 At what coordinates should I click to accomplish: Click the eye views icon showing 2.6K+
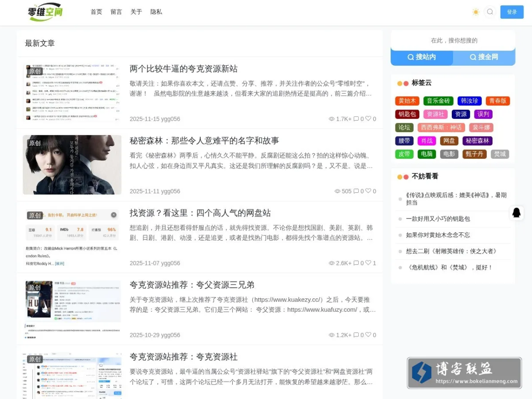click(332, 263)
